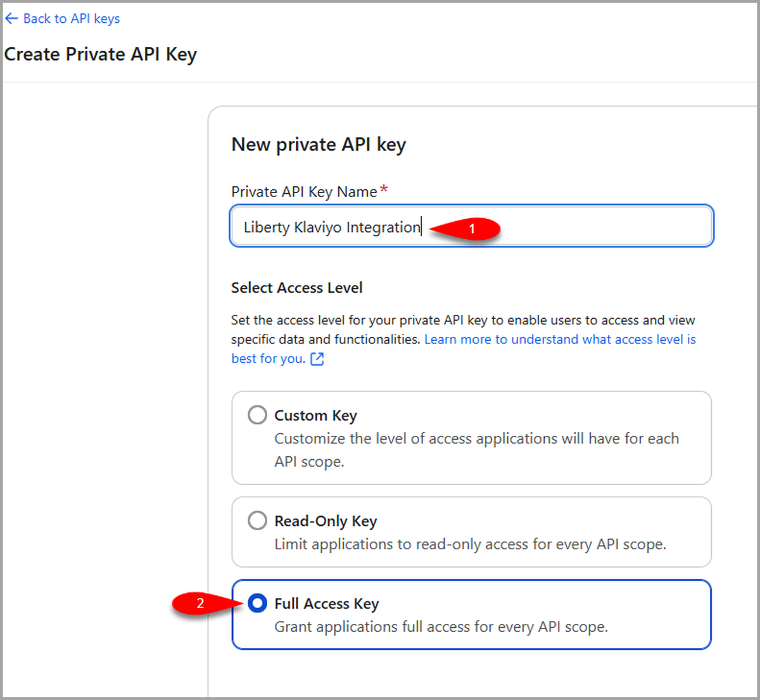Screen dimensions: 760x700
Task: Click the 'Create Private API Key' page heading
Action: click(x=101, y=54)
